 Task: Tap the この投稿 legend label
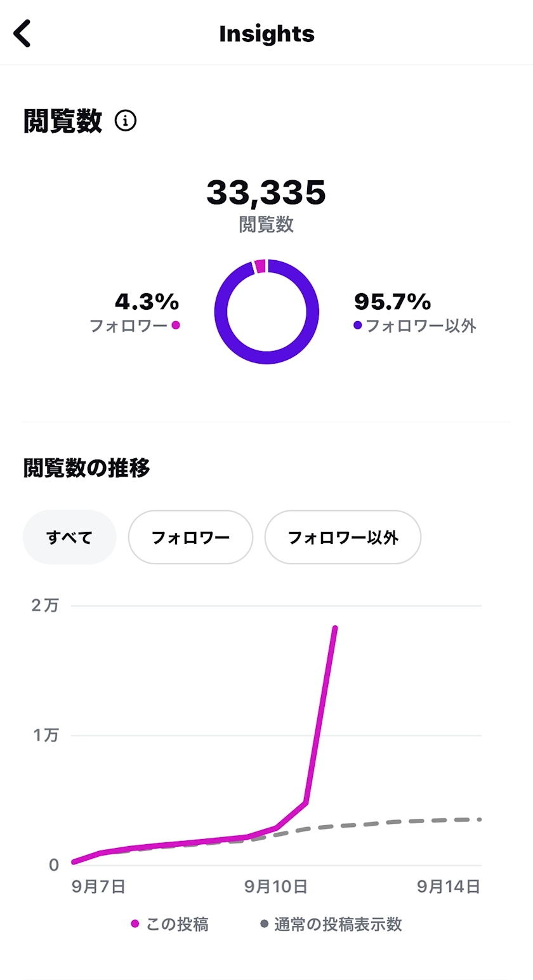(x=177, y=924)
